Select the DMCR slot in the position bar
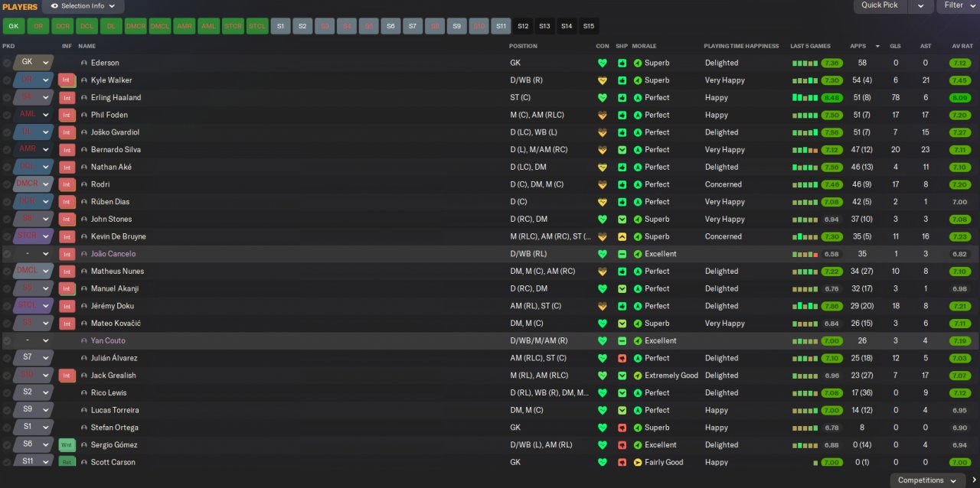Viewport: 980px width, 488px height. click(x=136, y=26)
